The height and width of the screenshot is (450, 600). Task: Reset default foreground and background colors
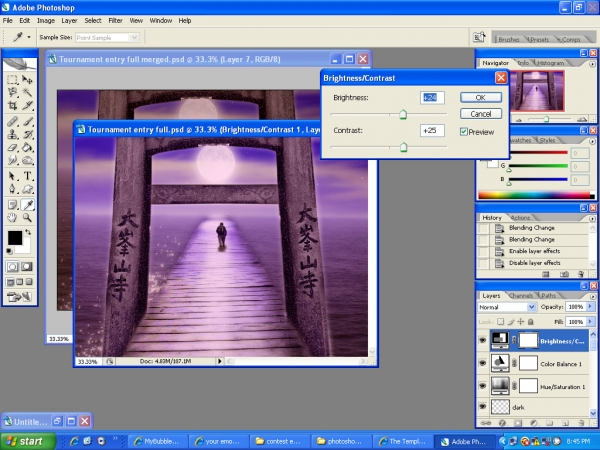10,251
